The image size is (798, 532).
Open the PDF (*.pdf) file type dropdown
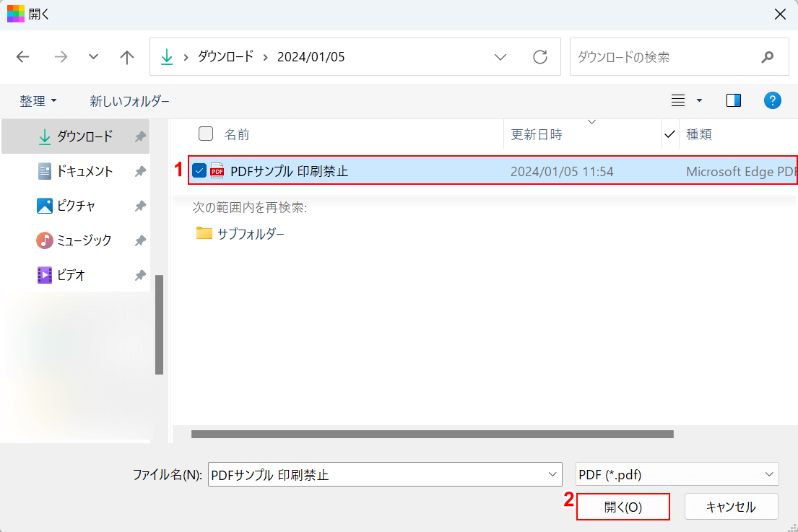(677, 474)
